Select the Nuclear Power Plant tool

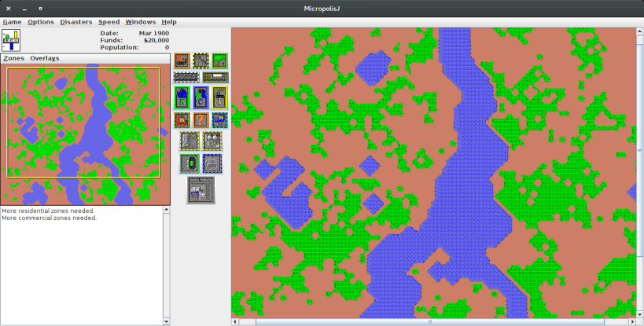(x=212, y=141)
